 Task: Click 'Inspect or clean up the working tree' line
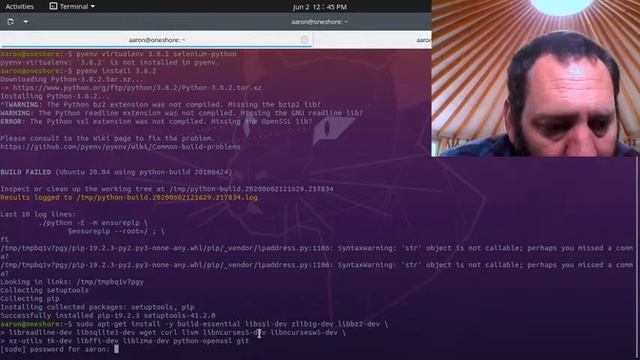[x=167, y=189]
